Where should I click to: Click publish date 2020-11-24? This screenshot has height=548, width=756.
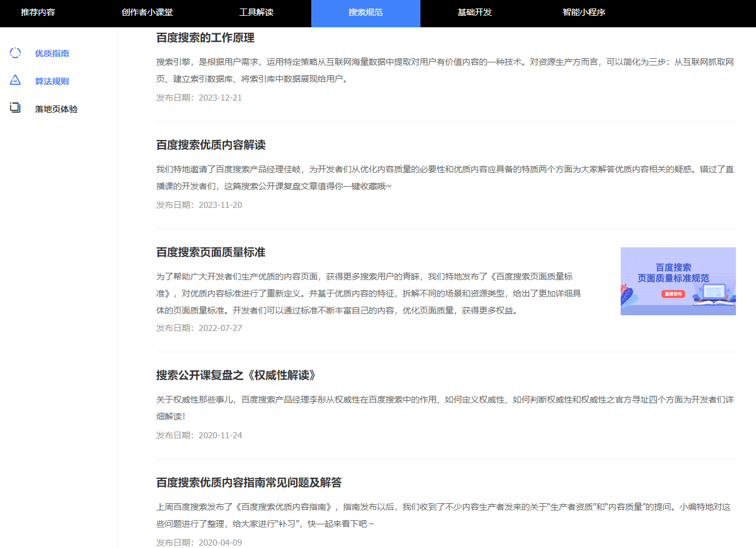click(199, 435)
